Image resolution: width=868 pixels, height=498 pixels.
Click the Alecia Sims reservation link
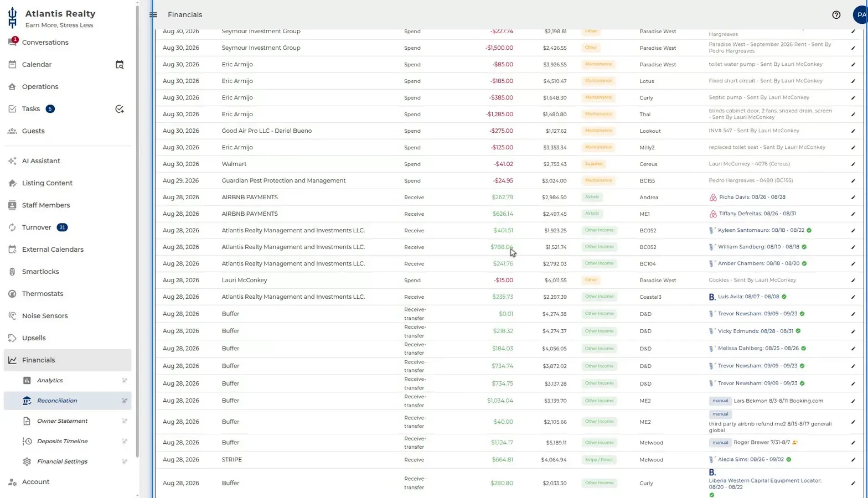(751, 459)
